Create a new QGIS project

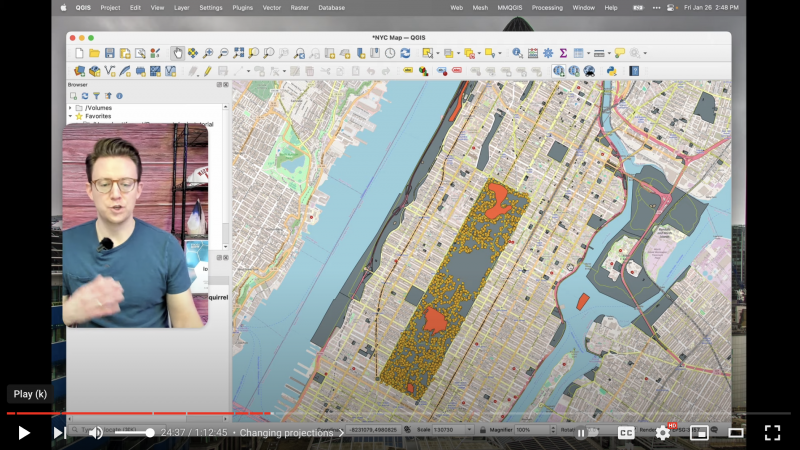(79, 53)
